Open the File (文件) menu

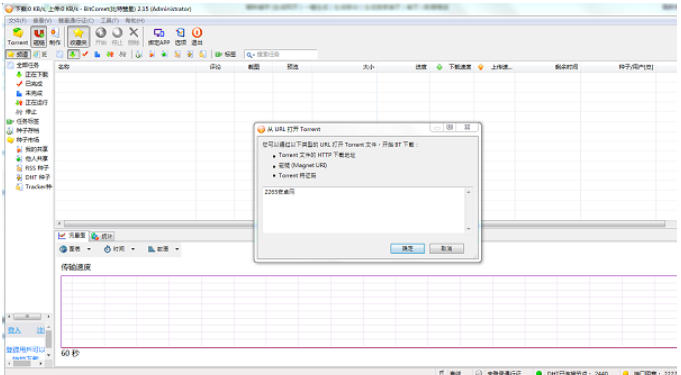17,20
